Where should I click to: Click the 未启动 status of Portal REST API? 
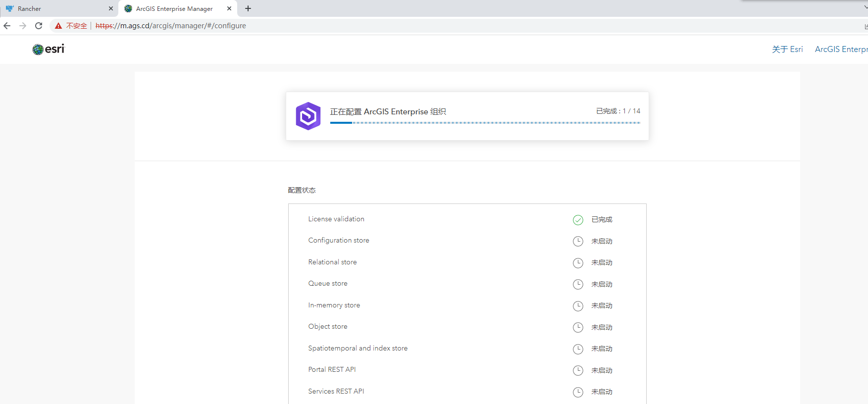(602, 370)
